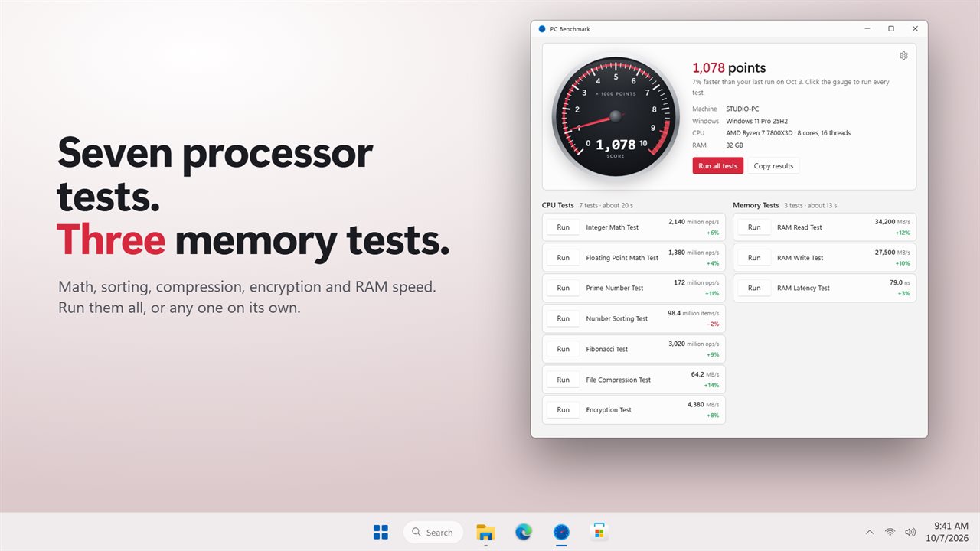
Task: Run the Number Sorting Test
Action: [x=563, y=318]
